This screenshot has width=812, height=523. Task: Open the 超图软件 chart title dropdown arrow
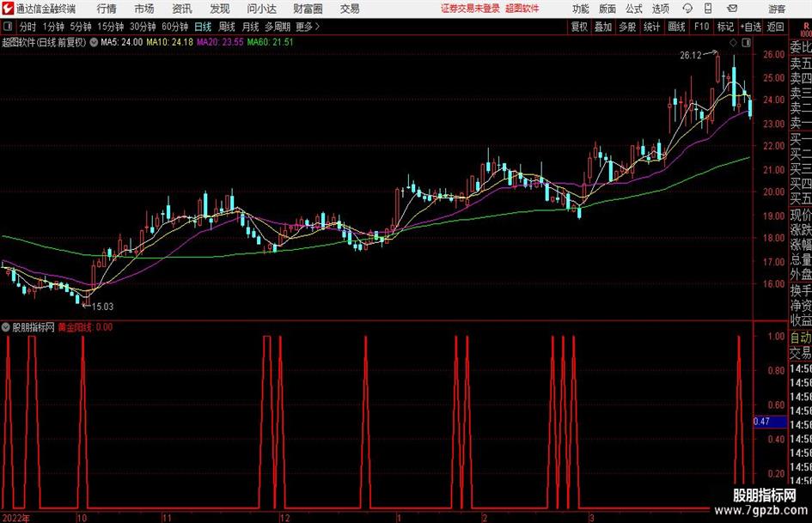click(x=94, y=42)
